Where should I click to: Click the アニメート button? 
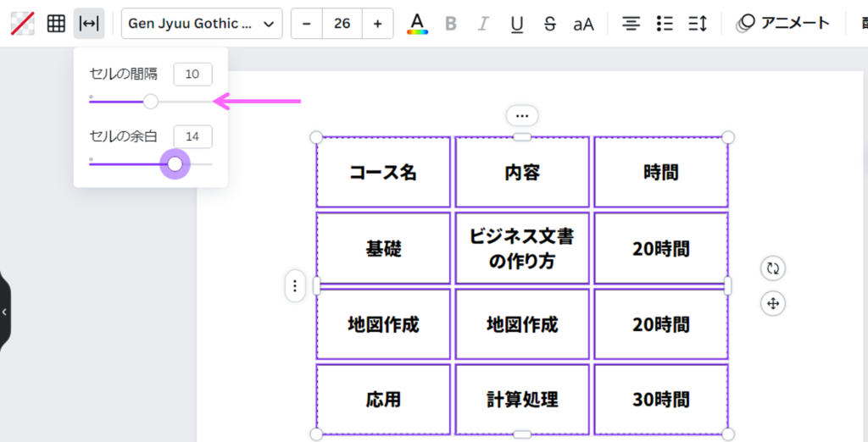tap(783, 24)
